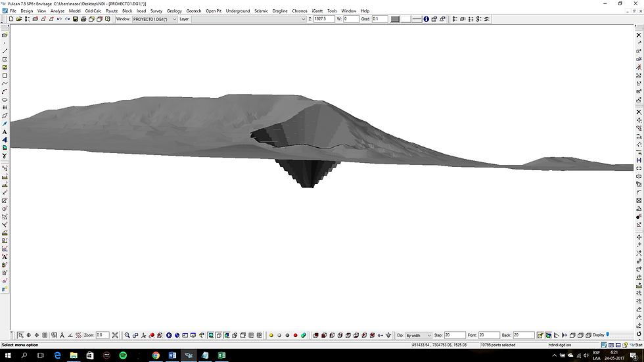Click the magnifier zoom icon in the bottom toolbar
Image resolution: width=644 pixels, height=362 pixels.
tap(127, 335)
